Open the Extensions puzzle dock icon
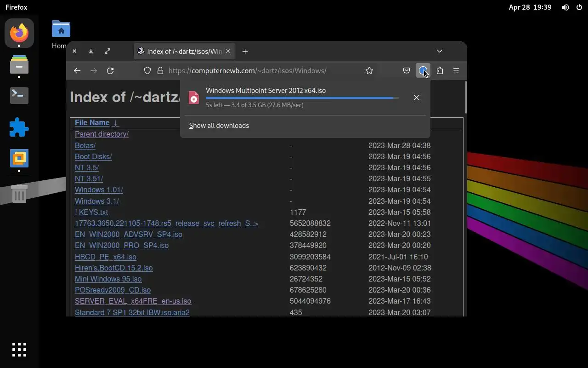Screen dimensions: 588x368 [x=19, y=127]
